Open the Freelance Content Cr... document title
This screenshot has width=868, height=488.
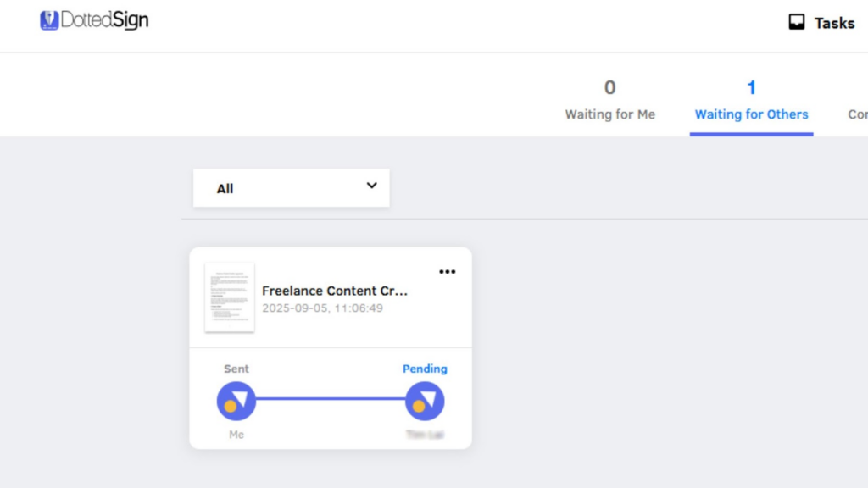334,291
